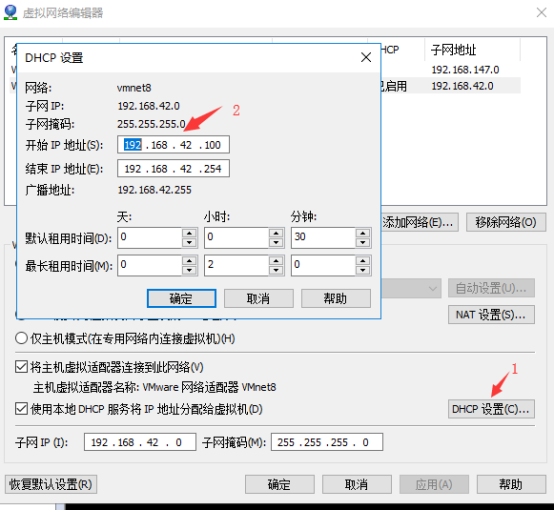Select the 192.168.42.0 subnet row

point(462,86)
